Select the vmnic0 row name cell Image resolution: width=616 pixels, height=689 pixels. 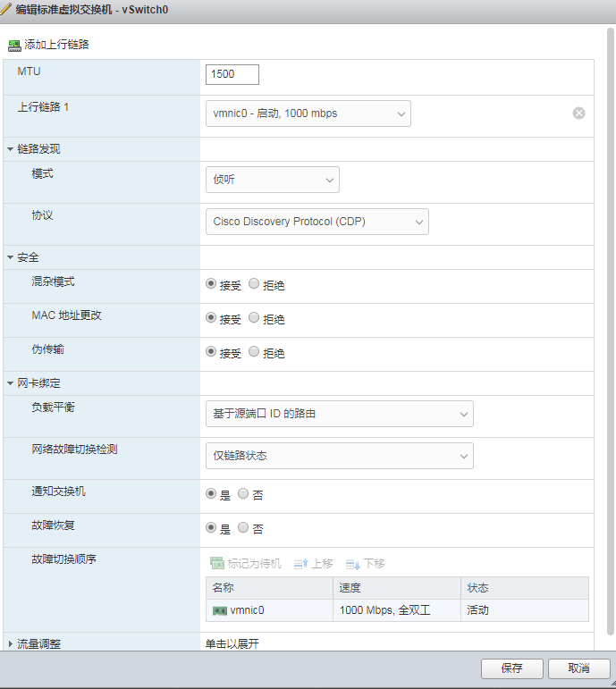pyautogui.click(x=269, y=610)
